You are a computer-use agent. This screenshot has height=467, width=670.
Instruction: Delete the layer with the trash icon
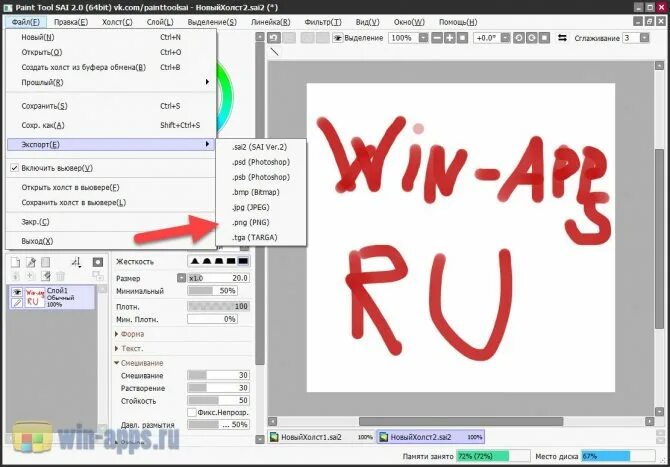(60, 276)
